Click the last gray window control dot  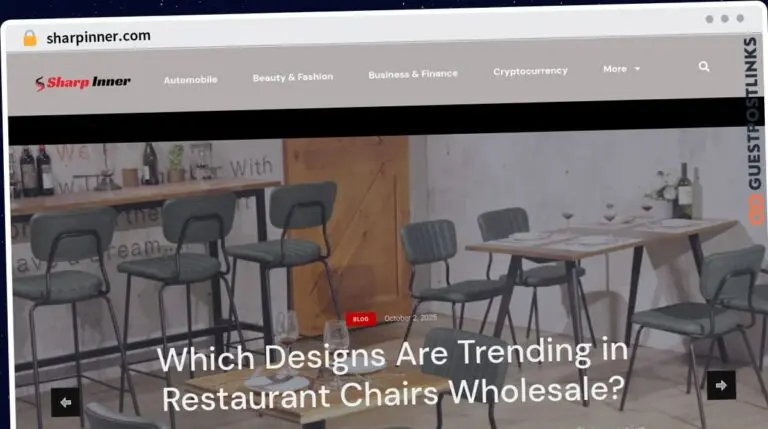coord(740,19)
